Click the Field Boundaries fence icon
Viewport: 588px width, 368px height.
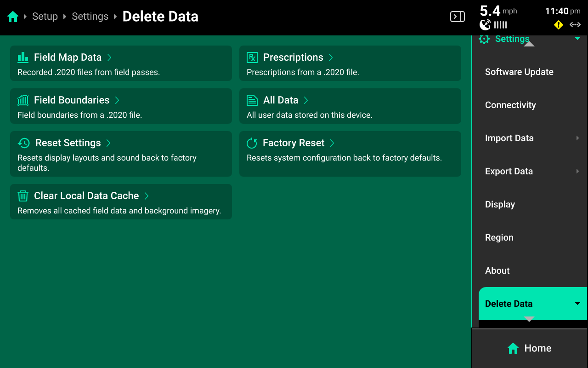click(23, 100)
